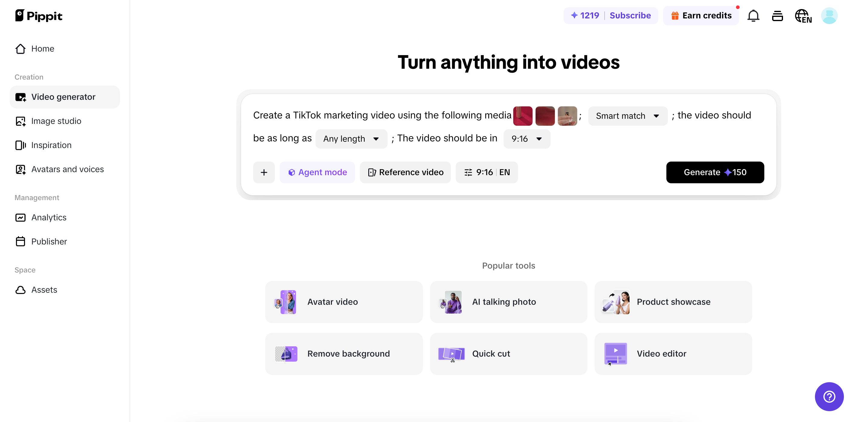868x422 pixels.
Task: Select Home in the sidebar
Action: point(43,49)
